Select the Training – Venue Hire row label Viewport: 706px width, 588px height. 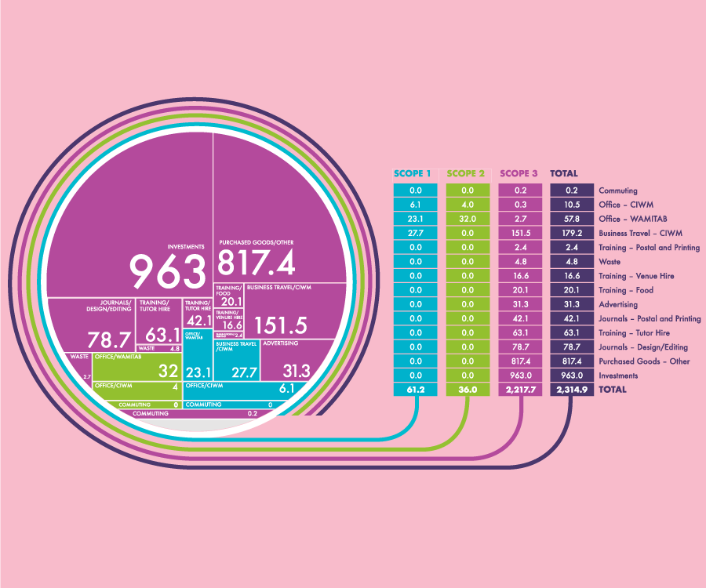[635, 276]
